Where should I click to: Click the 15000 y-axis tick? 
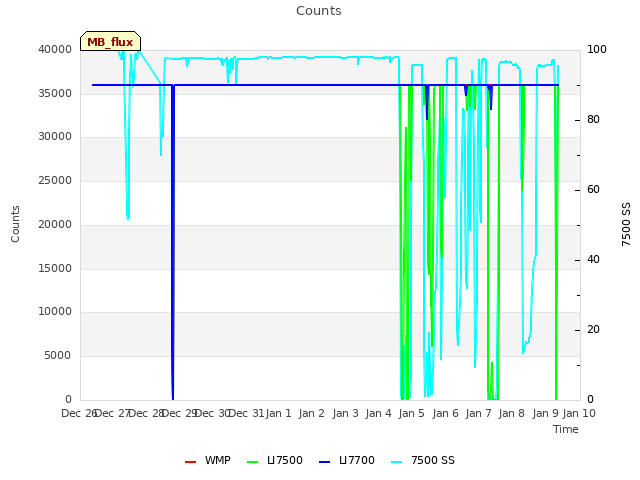click(x=55, y=268)
